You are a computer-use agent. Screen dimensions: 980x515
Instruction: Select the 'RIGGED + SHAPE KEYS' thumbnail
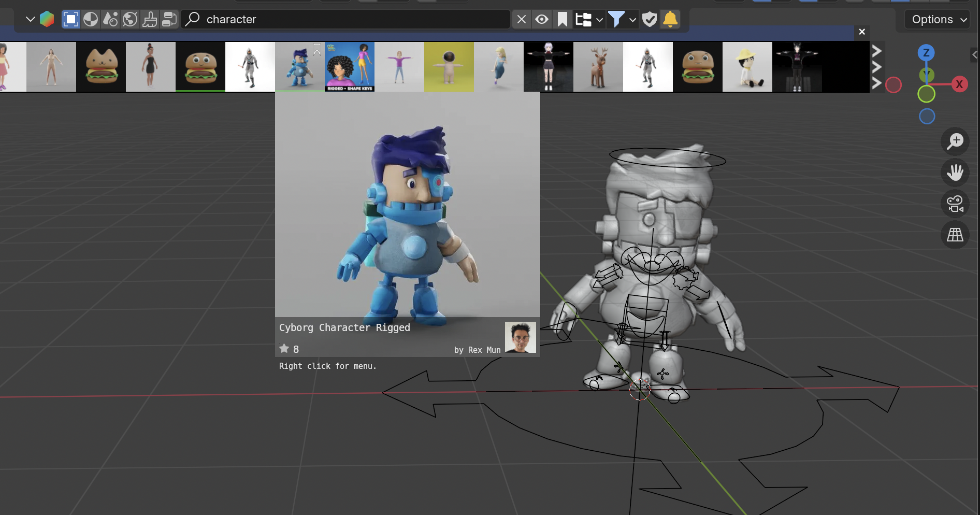point(350,67)
